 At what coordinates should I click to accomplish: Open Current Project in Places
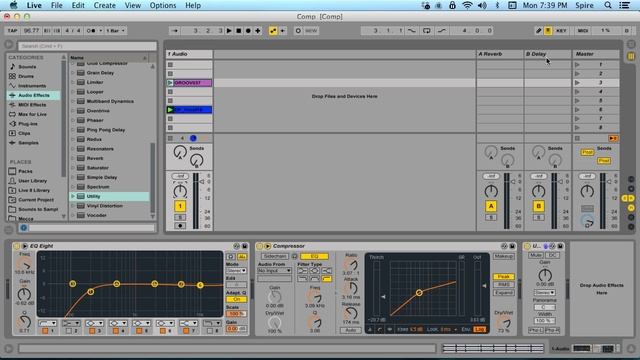36,200
